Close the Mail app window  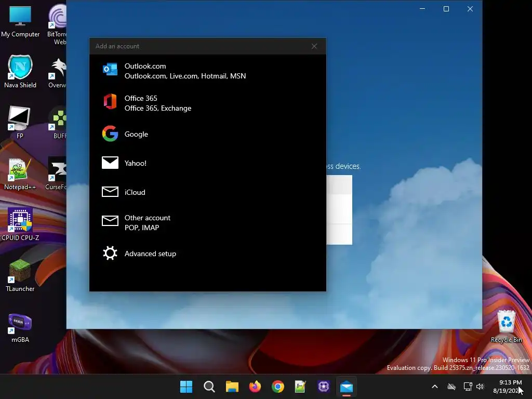tap(470, 9)
